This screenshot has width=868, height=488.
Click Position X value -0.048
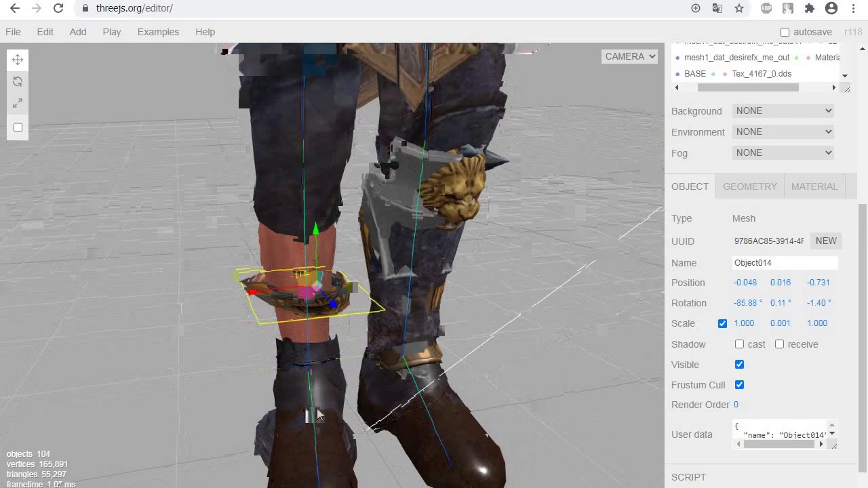(745, 283)
